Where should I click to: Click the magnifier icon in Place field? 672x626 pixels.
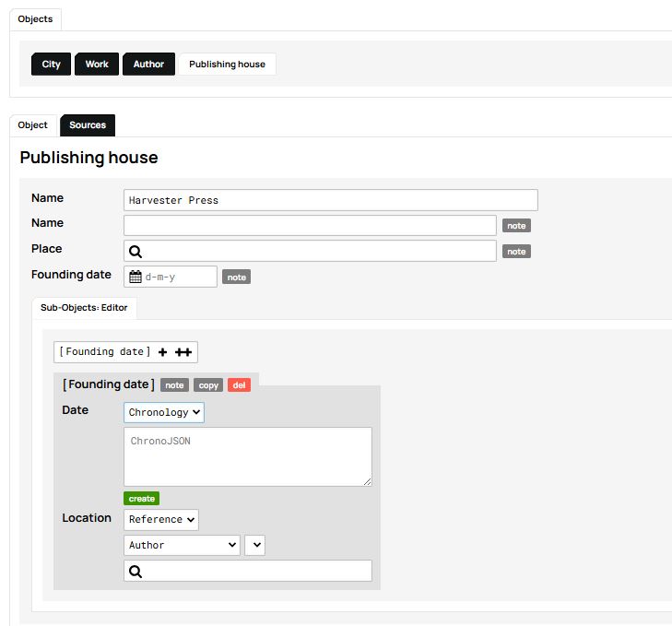point(136,252)
